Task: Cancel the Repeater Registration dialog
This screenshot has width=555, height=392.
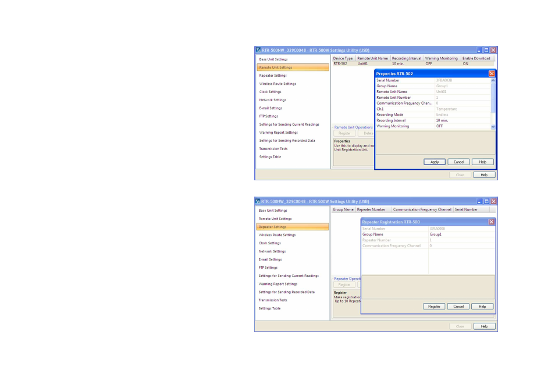Action: [458, 307]
